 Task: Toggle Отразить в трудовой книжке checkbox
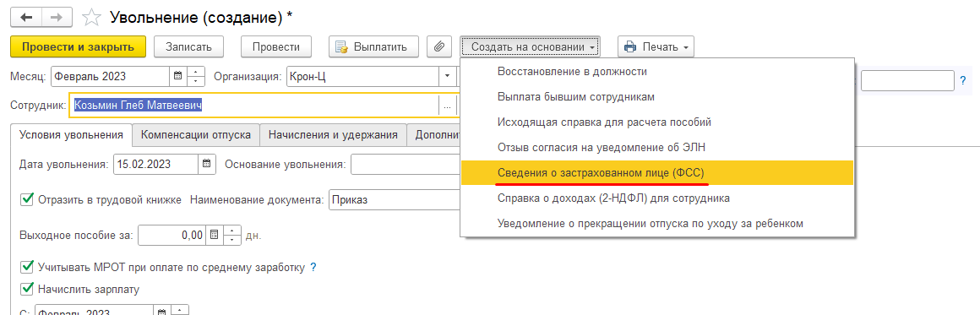point(27,199)
